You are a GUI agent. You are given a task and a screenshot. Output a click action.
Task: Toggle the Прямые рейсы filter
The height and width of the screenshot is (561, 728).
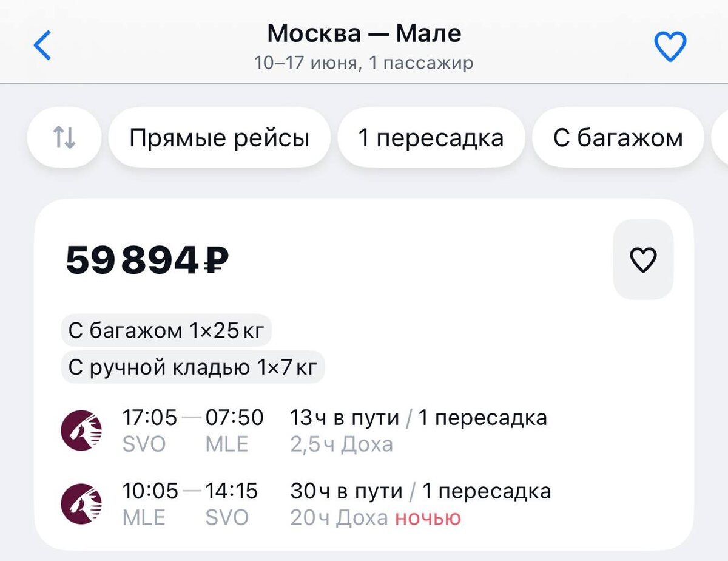[x=221, y=137]
